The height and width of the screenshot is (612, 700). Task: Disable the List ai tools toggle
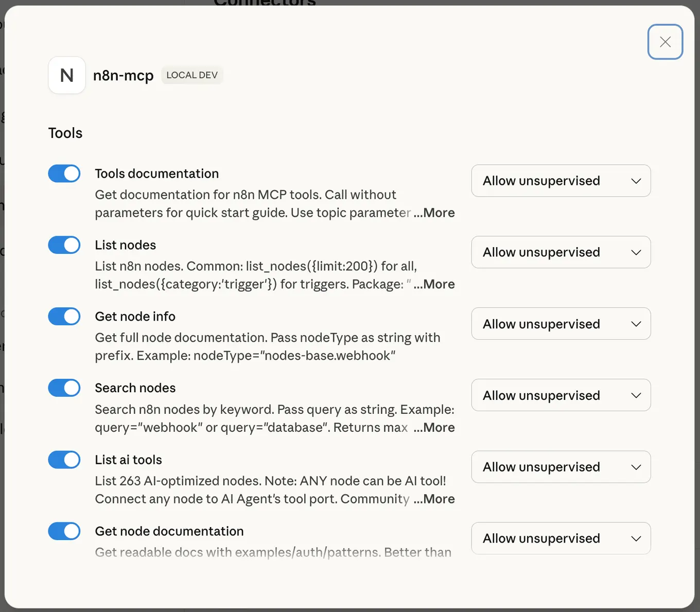click(x=64, y=460)
